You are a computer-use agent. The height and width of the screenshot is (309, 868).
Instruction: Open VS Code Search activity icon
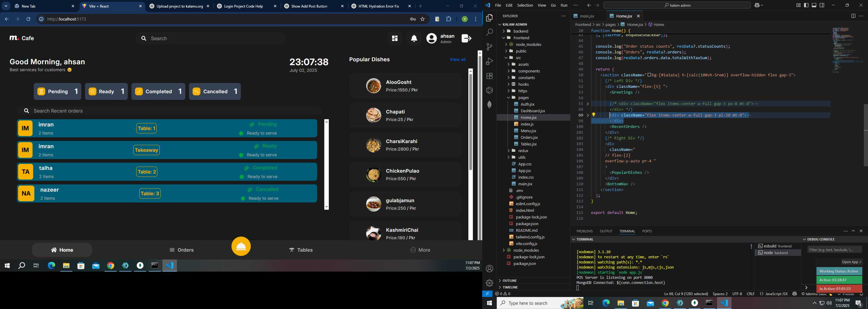point(489,32)
